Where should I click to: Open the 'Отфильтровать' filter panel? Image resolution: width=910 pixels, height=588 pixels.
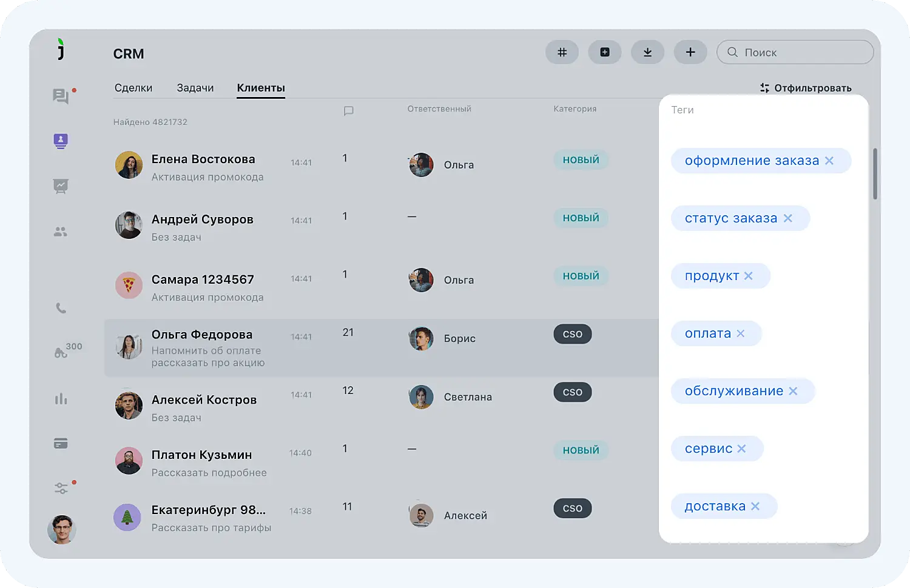coord(806,88)
